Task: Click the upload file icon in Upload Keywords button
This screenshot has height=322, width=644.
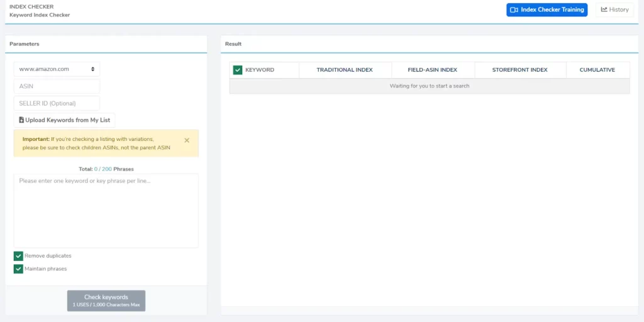Action: point(21,120)
